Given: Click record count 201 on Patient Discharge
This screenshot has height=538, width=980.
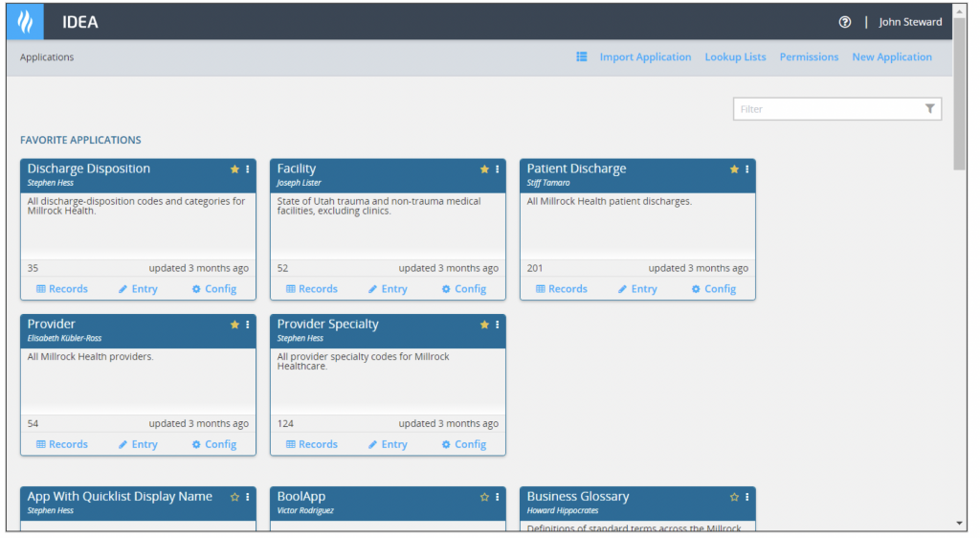Looking at the screenshot, I should click(x=535, y=268).
